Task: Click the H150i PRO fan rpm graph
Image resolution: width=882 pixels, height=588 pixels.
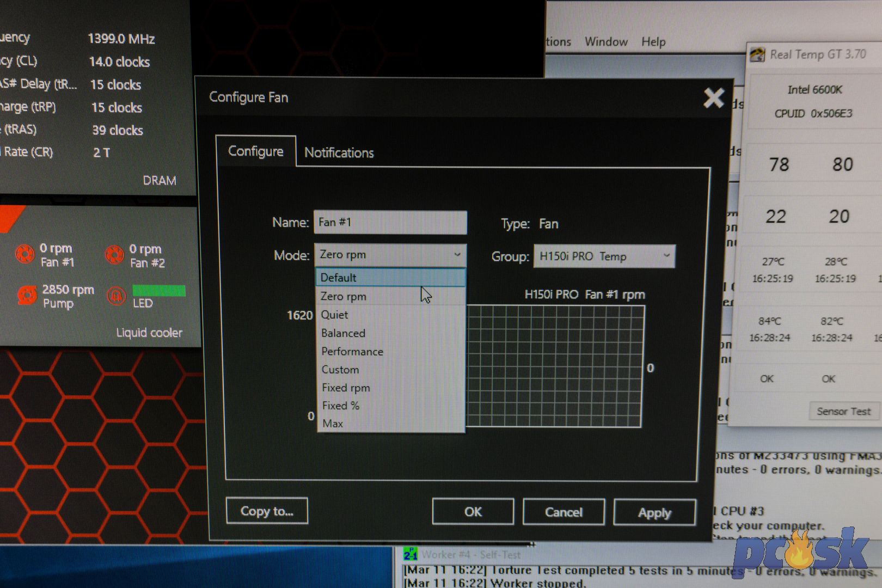Action: click(555, 366)
